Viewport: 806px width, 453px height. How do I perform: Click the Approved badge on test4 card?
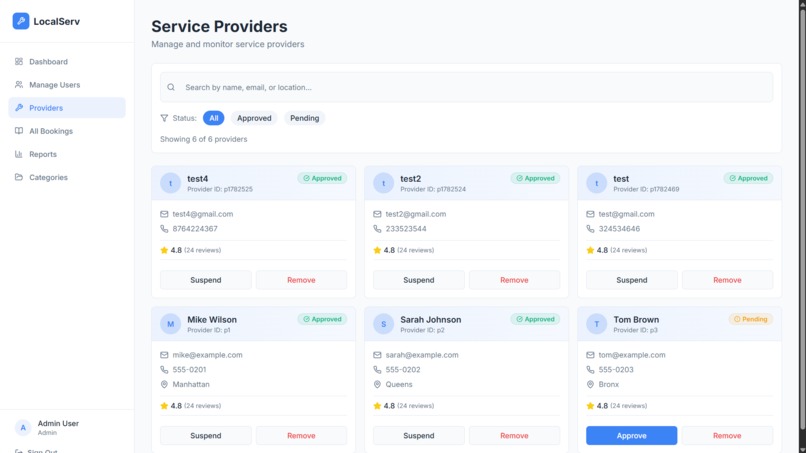[322, 178]
